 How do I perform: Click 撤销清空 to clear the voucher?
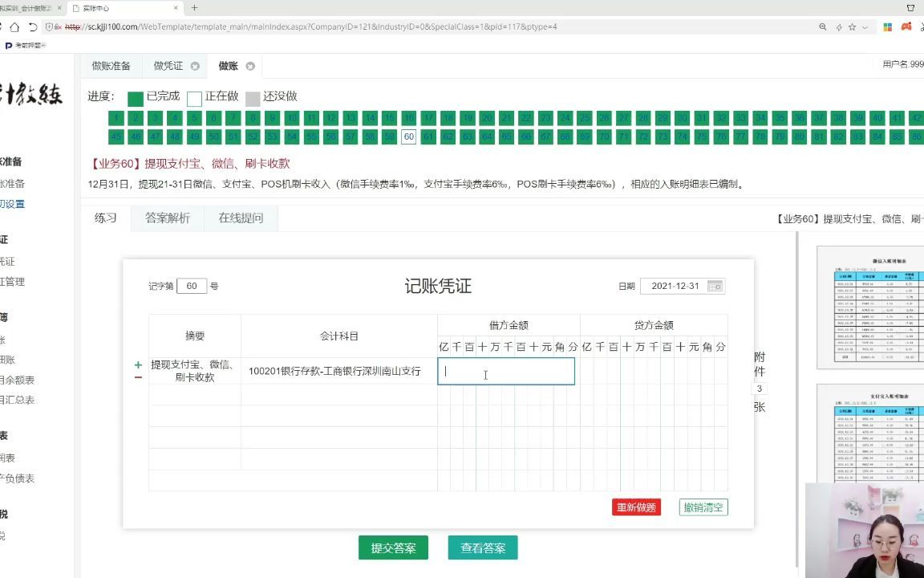click(703, 507)
